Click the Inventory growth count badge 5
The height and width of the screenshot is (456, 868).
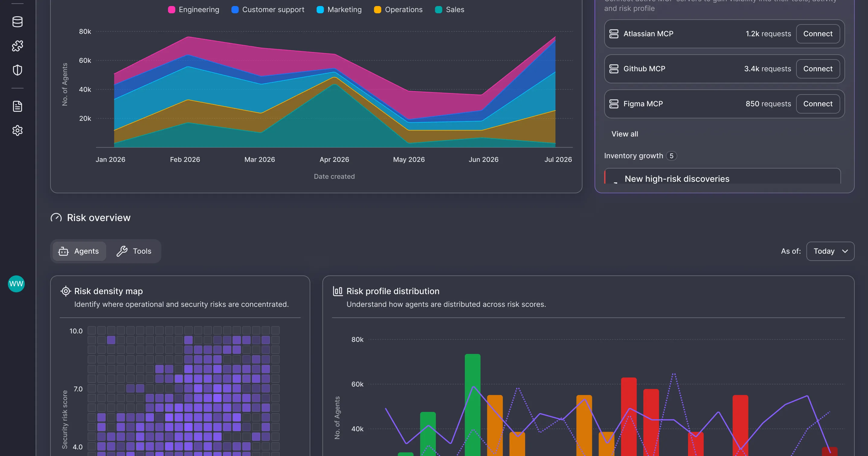click(671, 156)
